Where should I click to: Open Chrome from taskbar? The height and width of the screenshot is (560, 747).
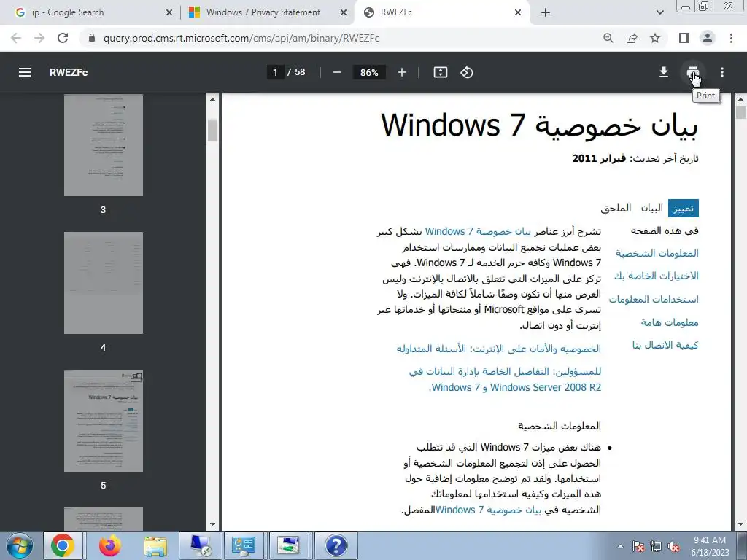point(63,545)
